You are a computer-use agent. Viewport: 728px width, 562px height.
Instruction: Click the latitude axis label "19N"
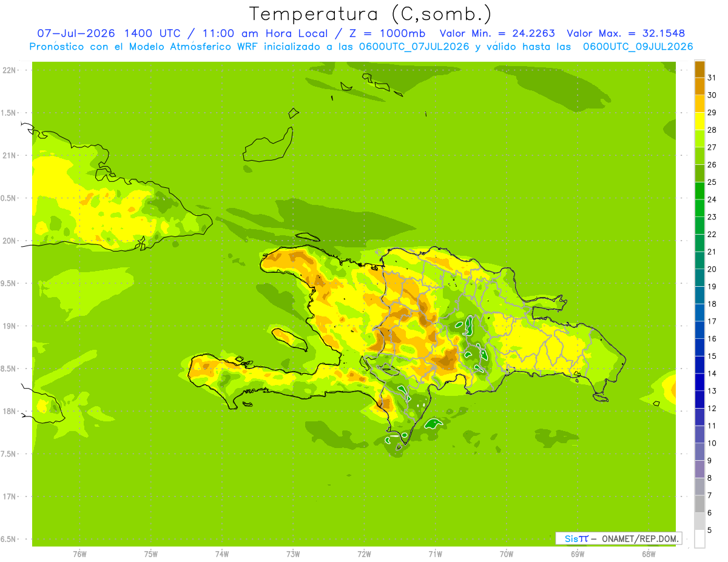[9, 326]
